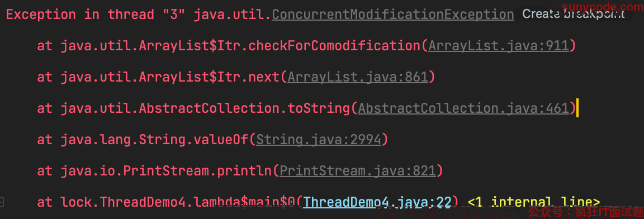Expand the <1 internal line> fold

click(533, 202)
